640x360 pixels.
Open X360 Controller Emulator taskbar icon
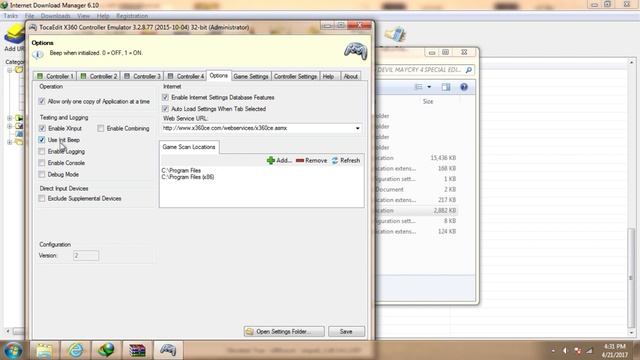(168, 350)
